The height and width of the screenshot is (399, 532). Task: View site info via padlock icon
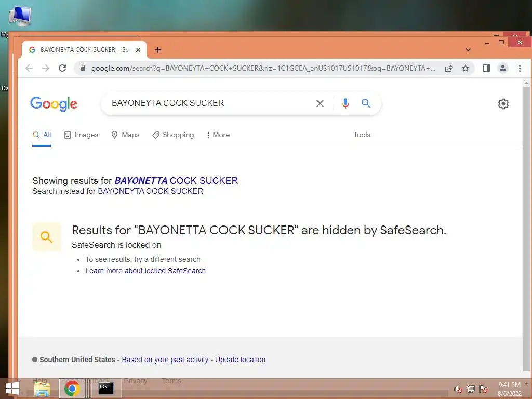(83, 68)
